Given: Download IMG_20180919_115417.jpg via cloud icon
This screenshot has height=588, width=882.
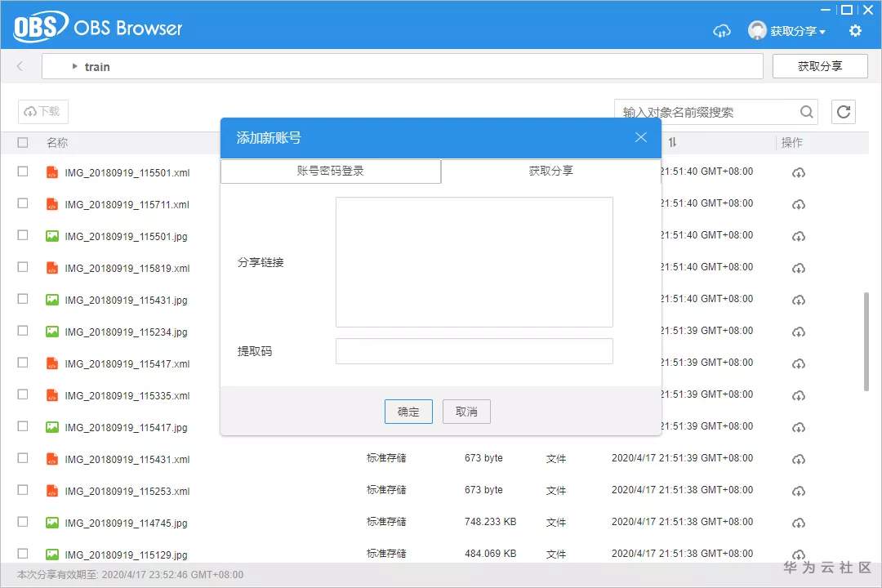Looking at the screenshot, I should 799,428.
